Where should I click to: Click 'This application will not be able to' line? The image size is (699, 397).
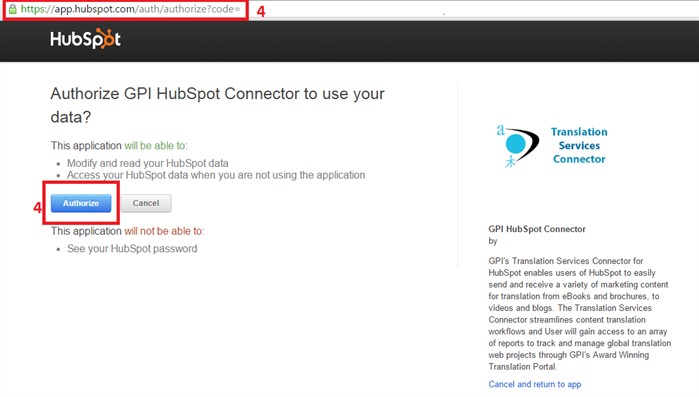127,231
